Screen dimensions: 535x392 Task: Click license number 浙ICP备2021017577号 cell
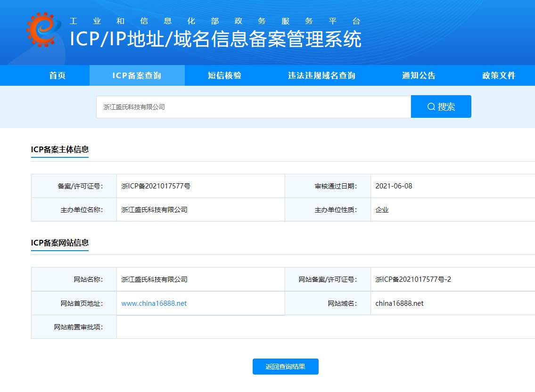tap(156, 186)
